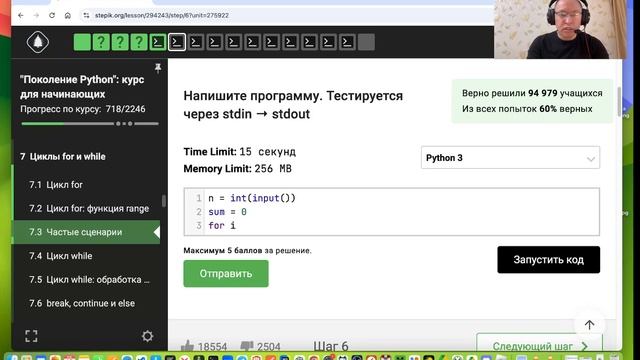Click section header 7 Циклы for и while
Screen dimensions: 640x360
point(63,157)
